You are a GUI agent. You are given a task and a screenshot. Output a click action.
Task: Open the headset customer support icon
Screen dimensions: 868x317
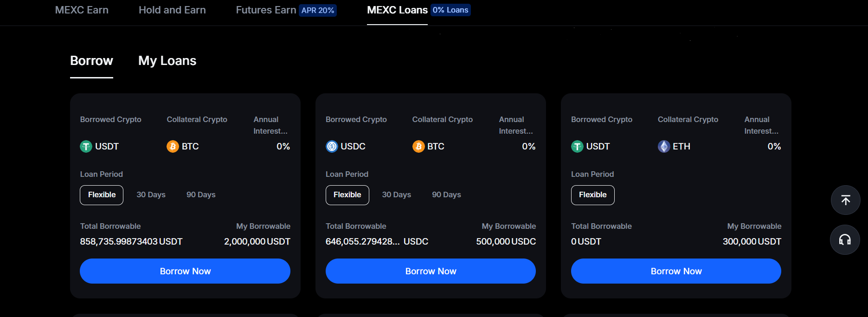click(845, 239)
